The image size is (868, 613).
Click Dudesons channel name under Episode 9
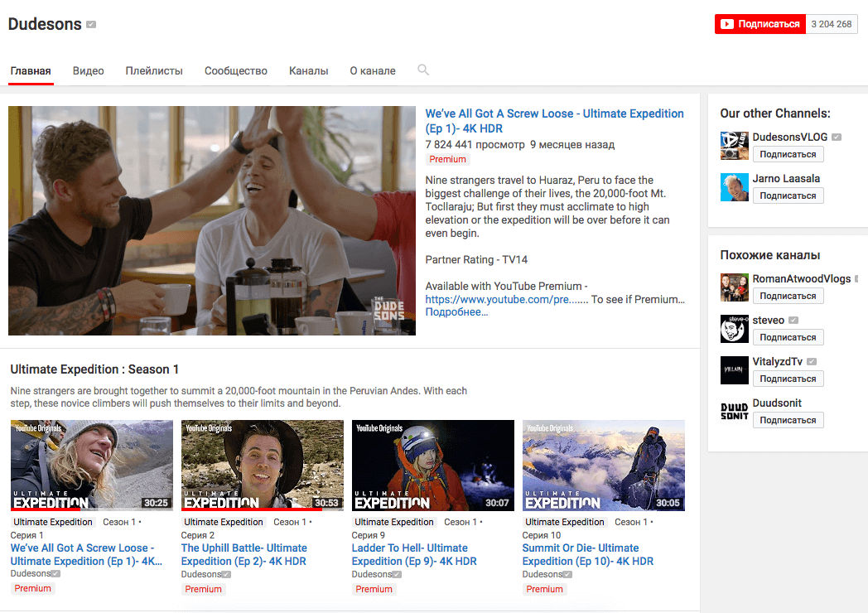[x=371, y=574]
